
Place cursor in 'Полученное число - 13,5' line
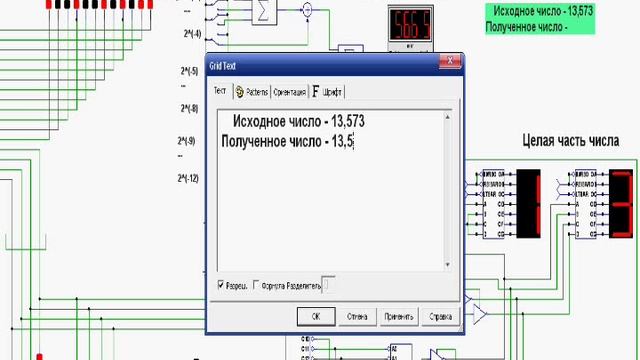coord(287,142)
